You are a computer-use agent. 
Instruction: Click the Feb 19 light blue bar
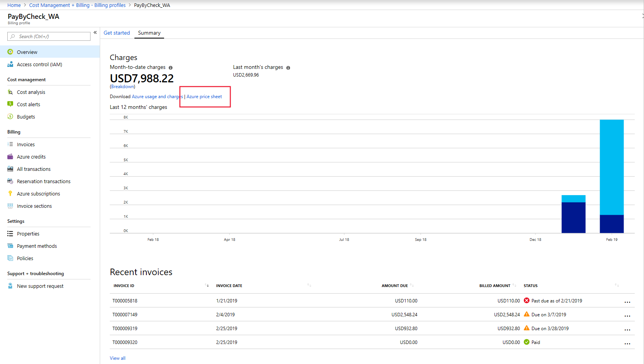click(x=612, y=167)
